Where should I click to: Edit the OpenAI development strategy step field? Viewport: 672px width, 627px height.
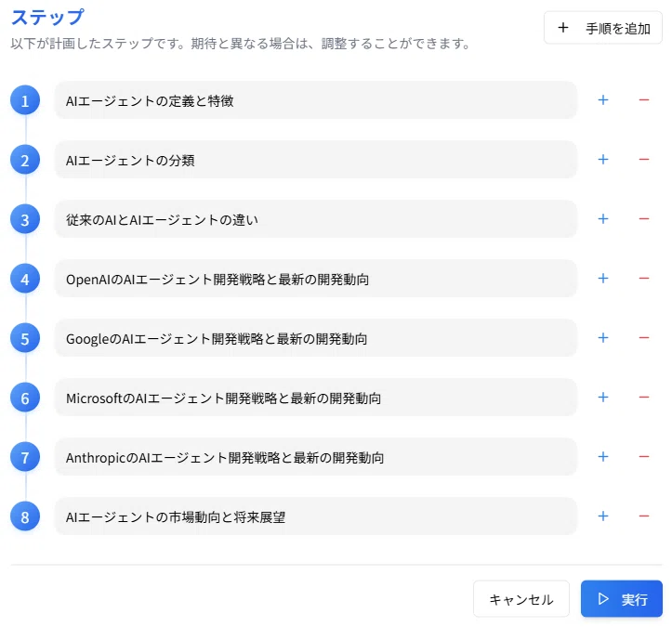click(x=316, y=279)
